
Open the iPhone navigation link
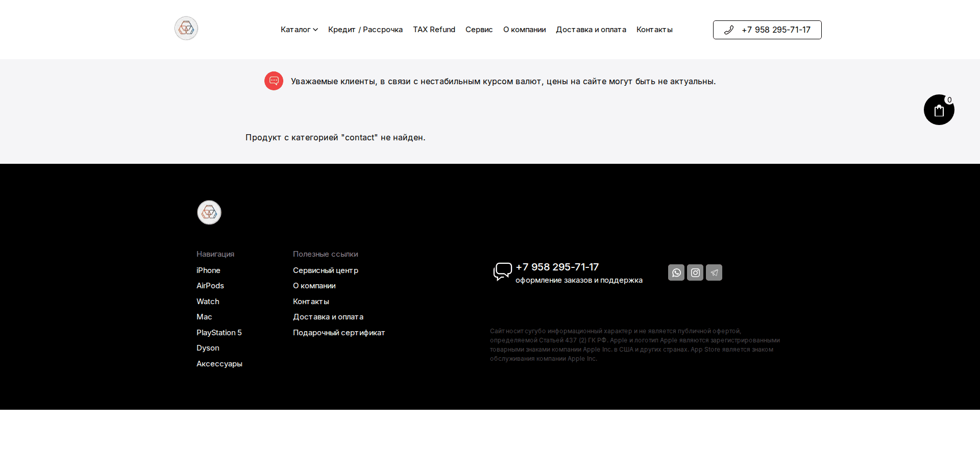(208, 270)
